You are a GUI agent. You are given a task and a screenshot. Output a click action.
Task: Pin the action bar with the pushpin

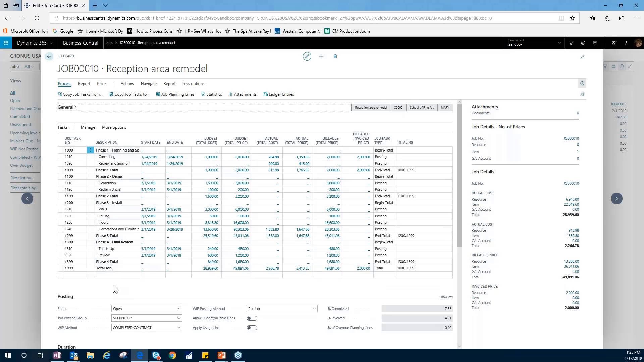(582, 94)
